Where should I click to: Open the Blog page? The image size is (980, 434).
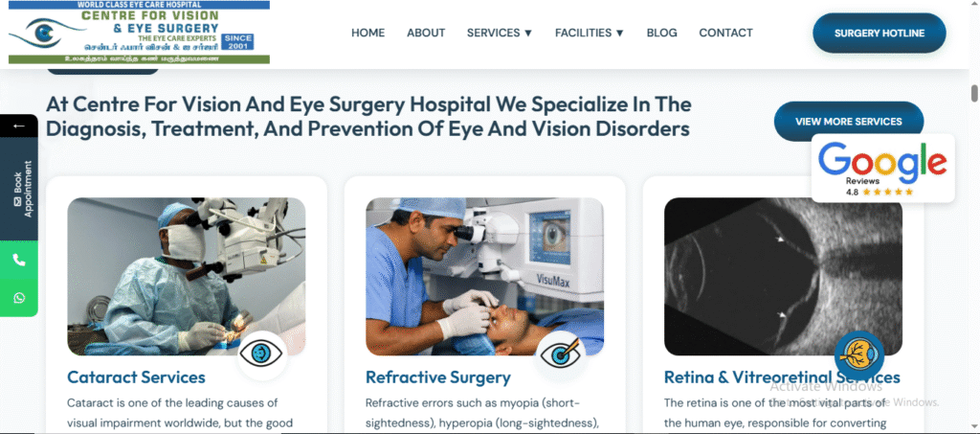coord(662,33)
